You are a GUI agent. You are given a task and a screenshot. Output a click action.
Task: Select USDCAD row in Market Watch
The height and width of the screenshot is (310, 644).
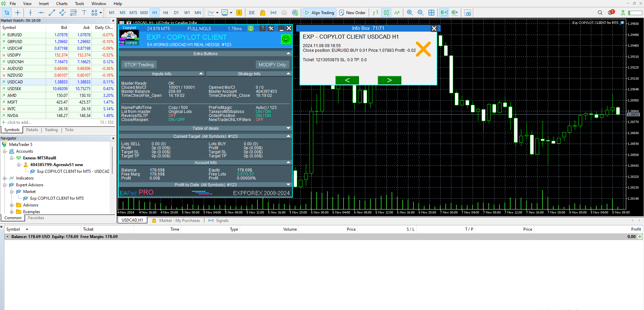click(x=57, y=82)
